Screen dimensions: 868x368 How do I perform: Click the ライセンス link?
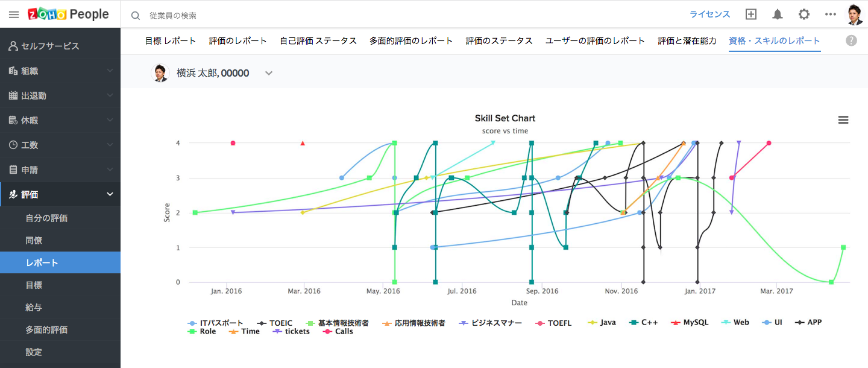(x=709, y=14)
